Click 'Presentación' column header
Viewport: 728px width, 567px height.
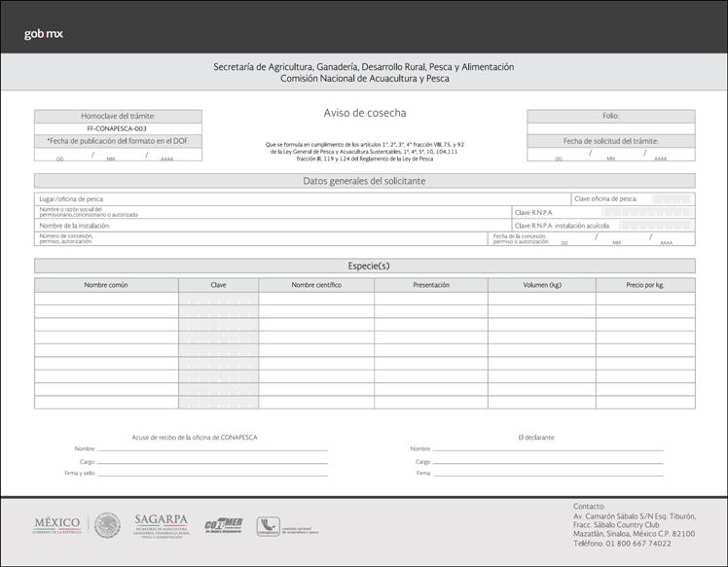pyautogui.click(x=431, y=285)
